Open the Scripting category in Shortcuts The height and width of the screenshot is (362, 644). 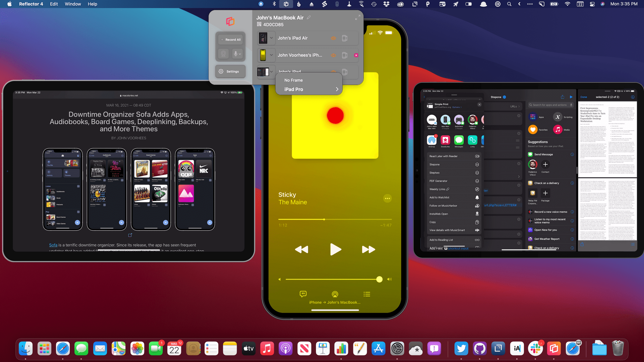[x=563, y=117]
